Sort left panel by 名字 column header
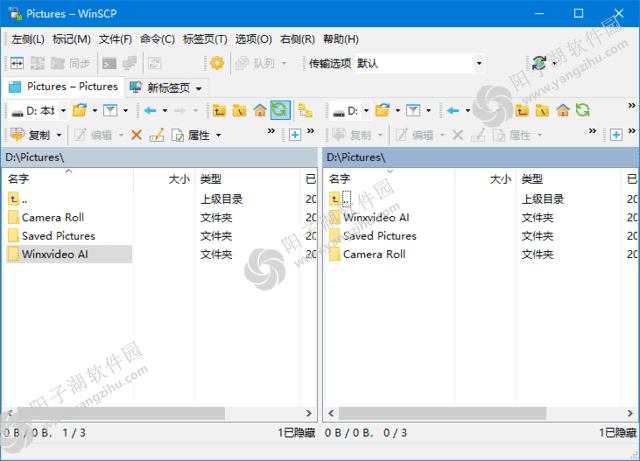 coord(68,179)
